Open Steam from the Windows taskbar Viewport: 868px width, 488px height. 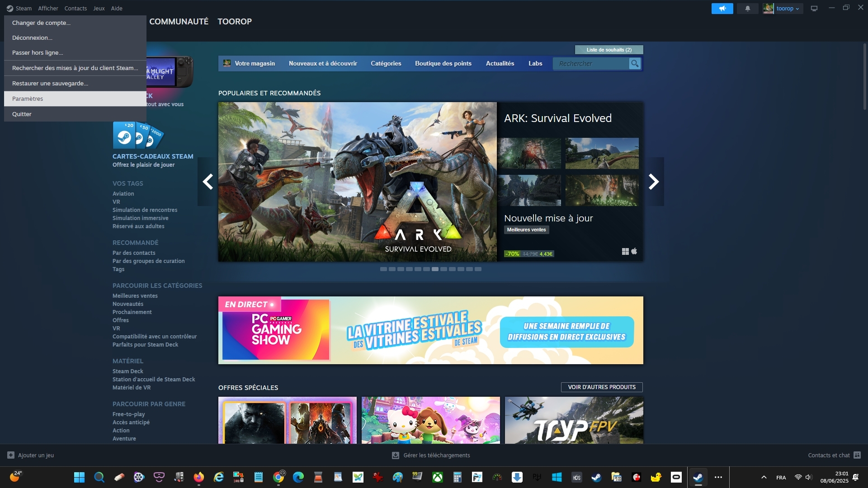[x=698, y=477]
